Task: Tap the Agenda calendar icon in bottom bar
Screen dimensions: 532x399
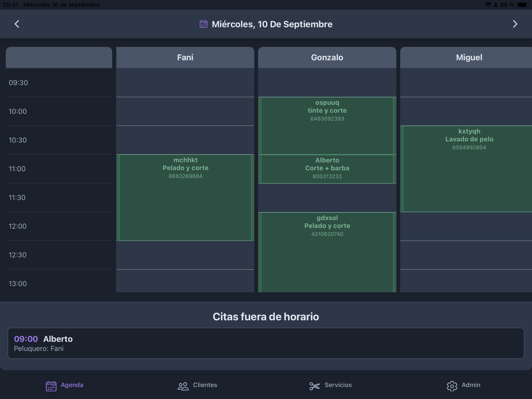Action: click(51, 386)
